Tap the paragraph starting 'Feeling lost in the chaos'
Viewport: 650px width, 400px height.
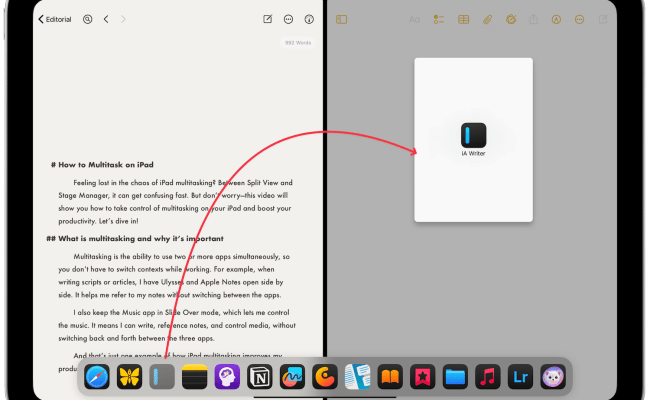pyautogui.click(x=175, y=202)
